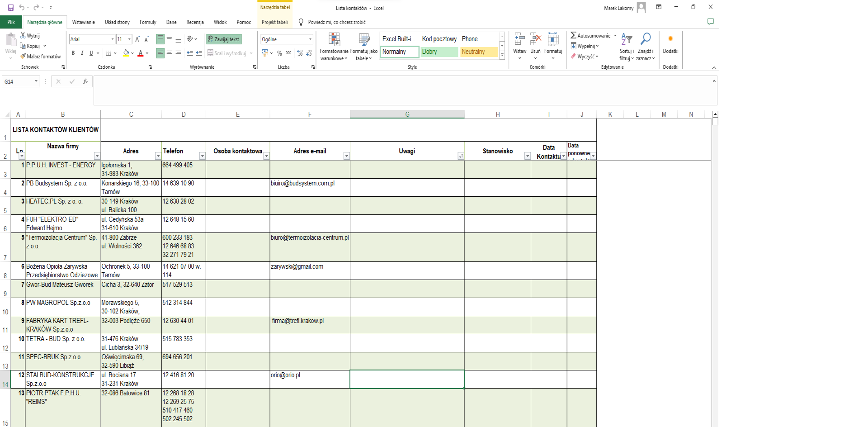
Task: Click the Undo arrow icon
Action: [x=22, y=8]
